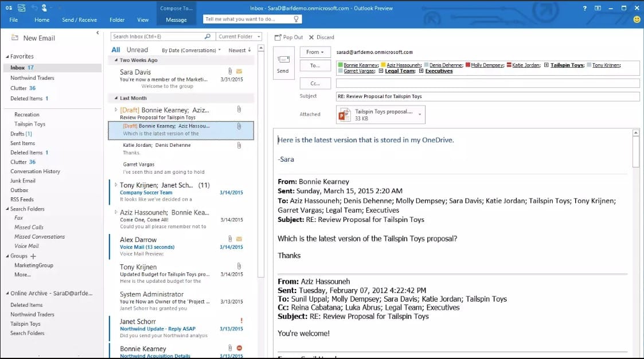Click the smiley feedback icon
This screenshot has height=359, width=644.
[637, 19]
